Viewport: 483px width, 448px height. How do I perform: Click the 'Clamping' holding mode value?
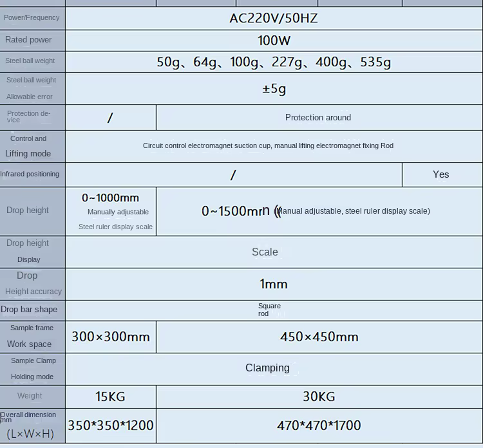(x=267, y=368)
